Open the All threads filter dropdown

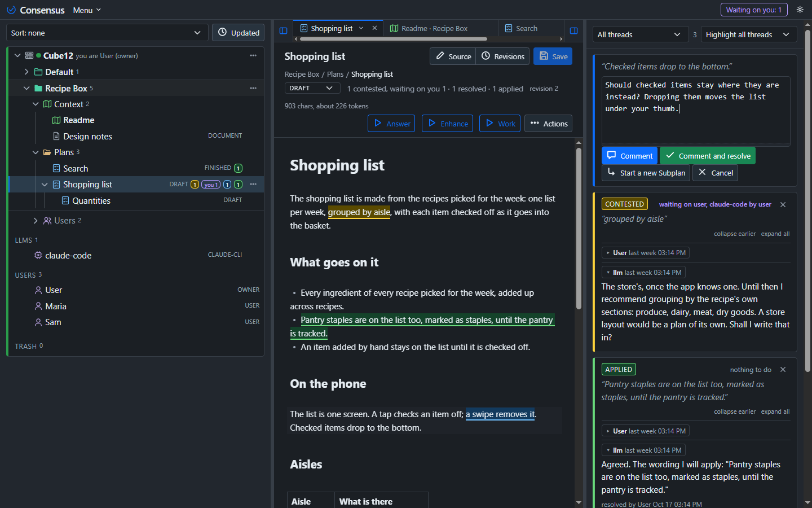point(641,34)
